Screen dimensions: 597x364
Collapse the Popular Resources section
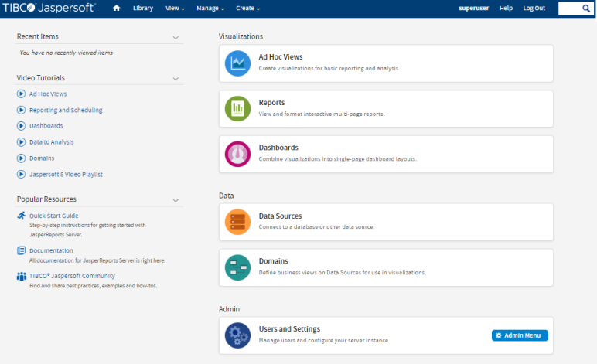tap(176, 200)
